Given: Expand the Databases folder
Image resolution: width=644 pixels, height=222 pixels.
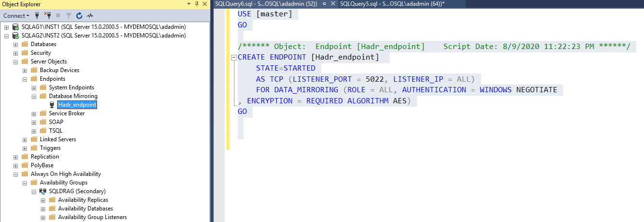Looking at the screenshot, I should 15,44.
